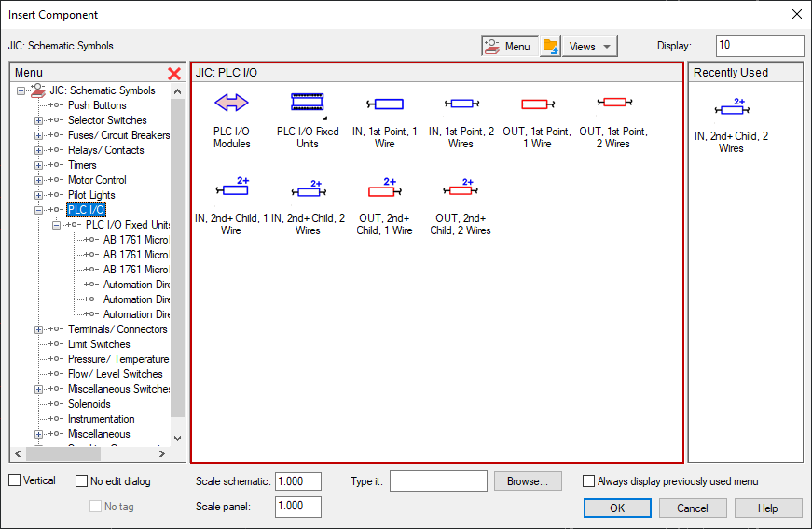812x529 pixels.
Task: Expand Relays/ Contacts tree node
Action: [38, 151]
